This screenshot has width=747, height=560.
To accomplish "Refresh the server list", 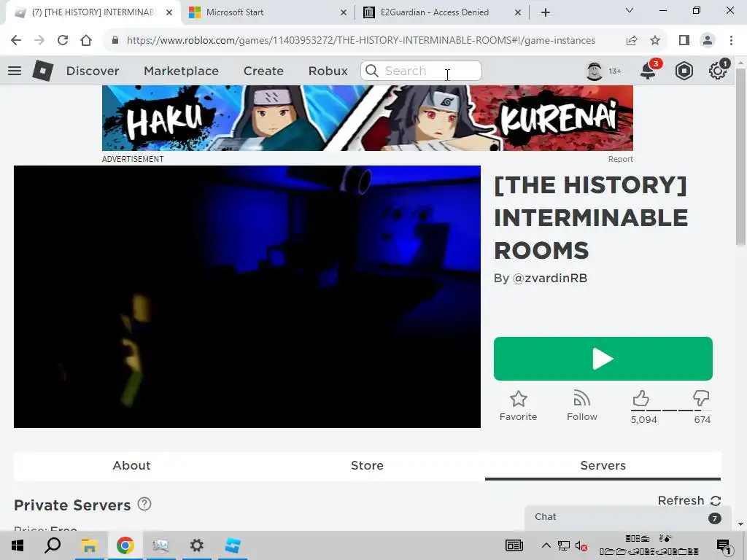I will [689, 500].
